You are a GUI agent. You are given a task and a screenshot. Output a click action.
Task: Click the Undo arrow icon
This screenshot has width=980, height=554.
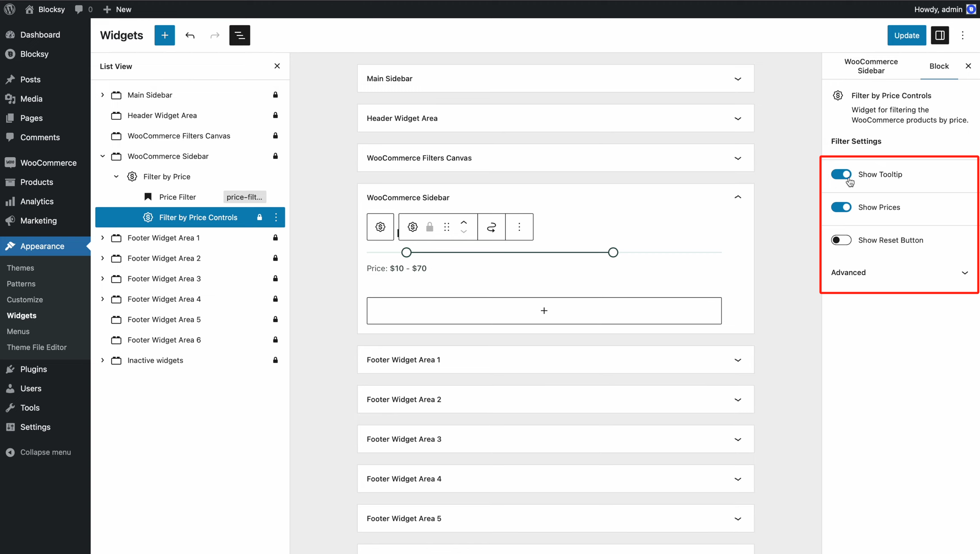pos(190,35)
